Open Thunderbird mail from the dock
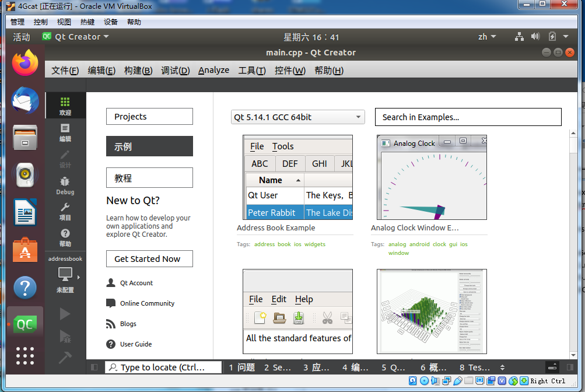Viewport: 585px width, 392px height. [25, 100]
